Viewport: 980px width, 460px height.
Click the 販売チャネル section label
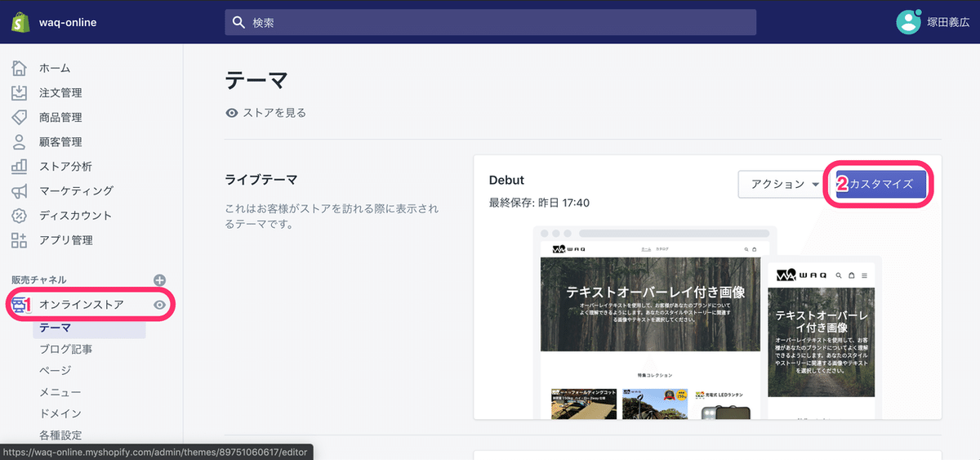coord(39,279)
